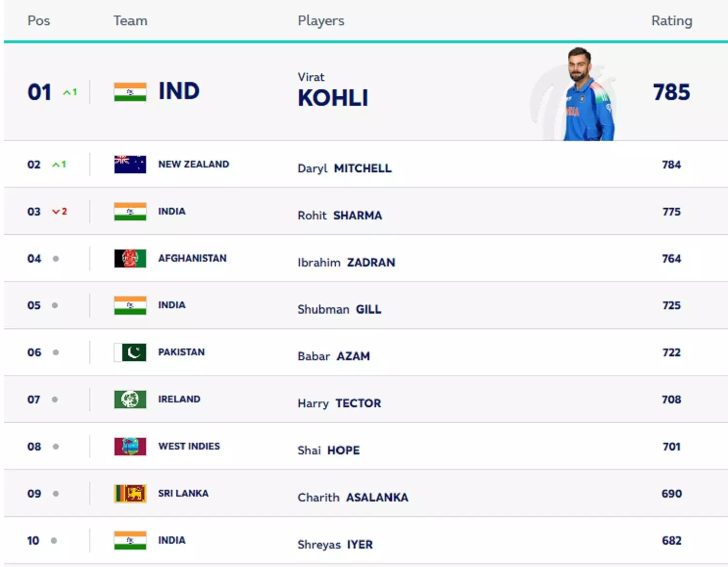Click the India flag beside Virat Kohli
The image size is (728, 567).
pos(130,92)
